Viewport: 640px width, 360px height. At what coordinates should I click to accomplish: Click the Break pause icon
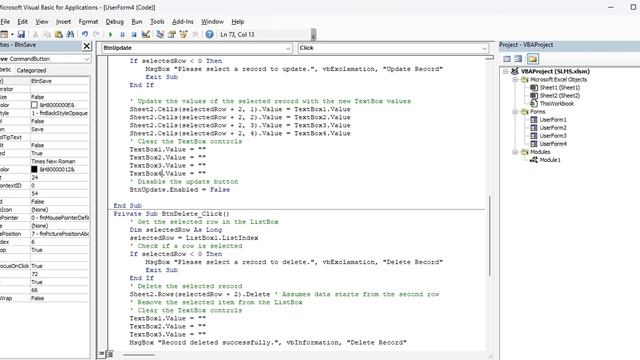[x=122, y=35]
